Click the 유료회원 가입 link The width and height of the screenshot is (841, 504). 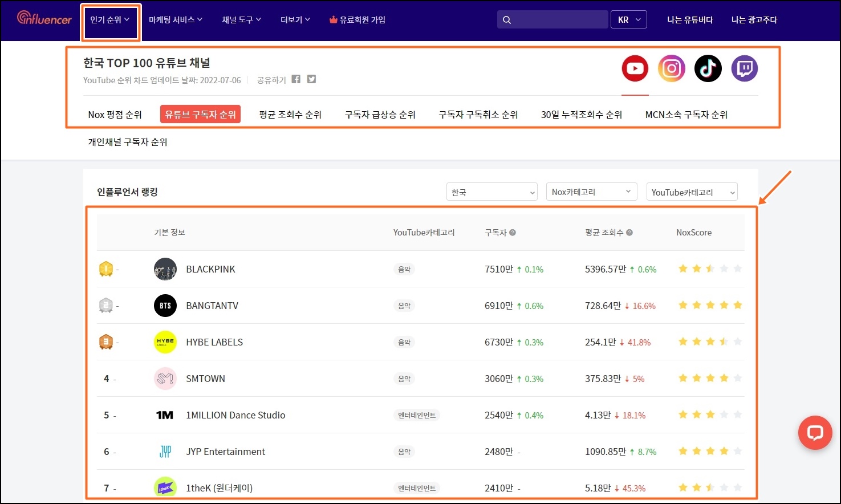pos(363,20)
